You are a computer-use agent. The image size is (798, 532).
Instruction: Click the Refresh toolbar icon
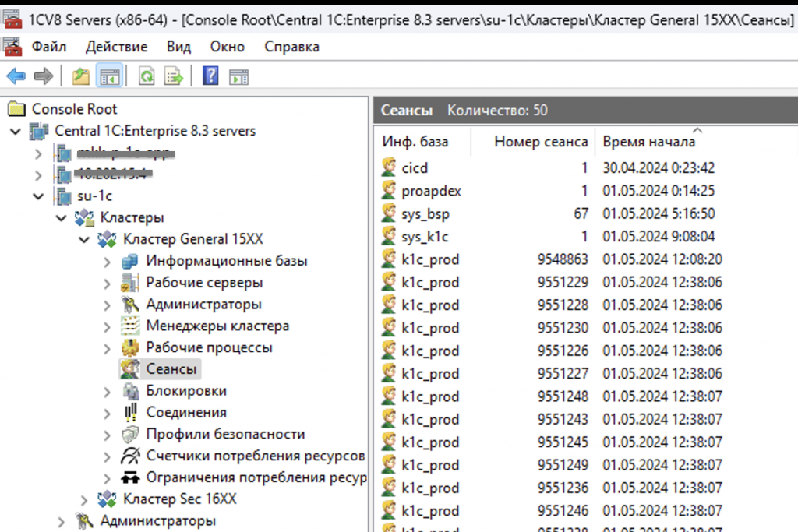[147, 77]
